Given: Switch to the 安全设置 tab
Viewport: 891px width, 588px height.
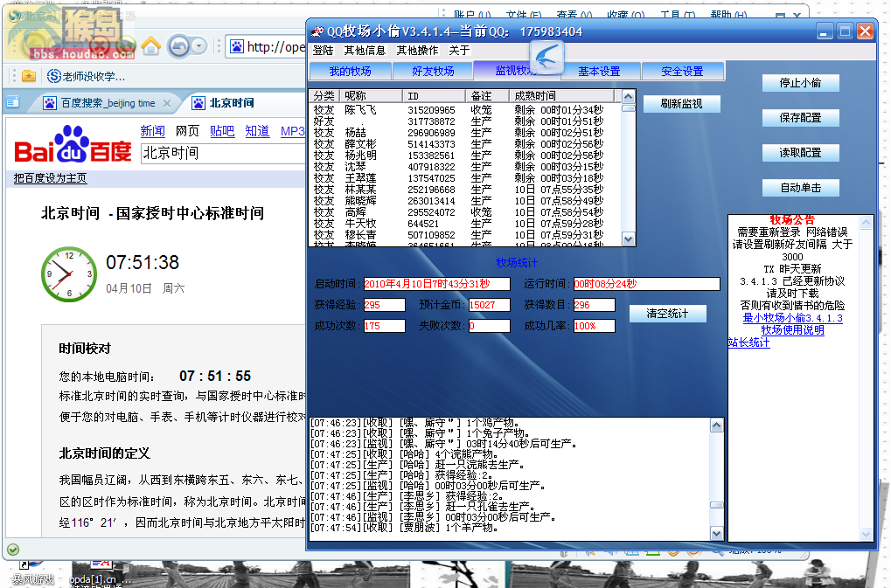Looking at the screenshot, I should 682,71.
